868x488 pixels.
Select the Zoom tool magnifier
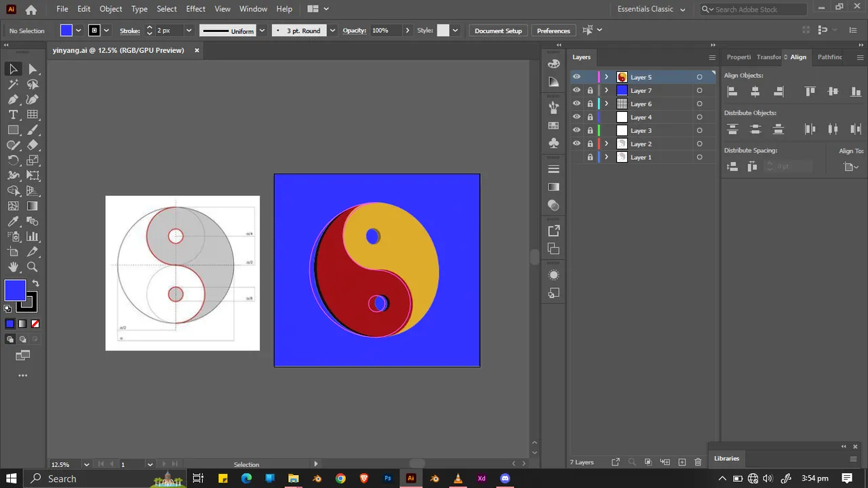pos(33,267)
